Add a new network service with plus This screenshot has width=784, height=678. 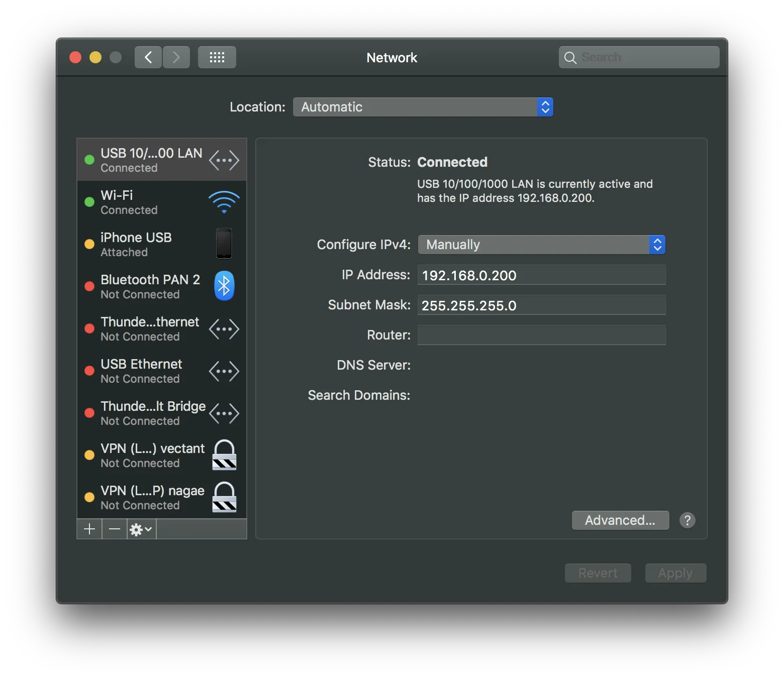89,529
